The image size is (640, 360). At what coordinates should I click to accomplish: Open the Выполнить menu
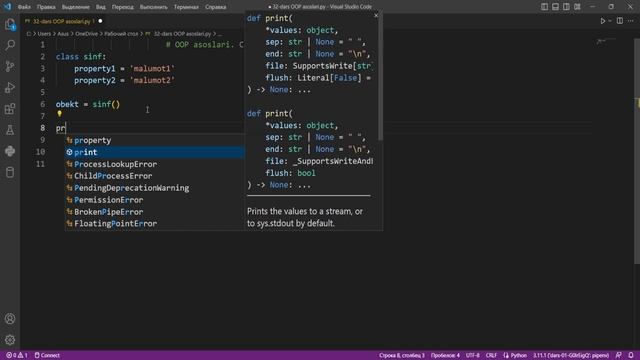153,7
